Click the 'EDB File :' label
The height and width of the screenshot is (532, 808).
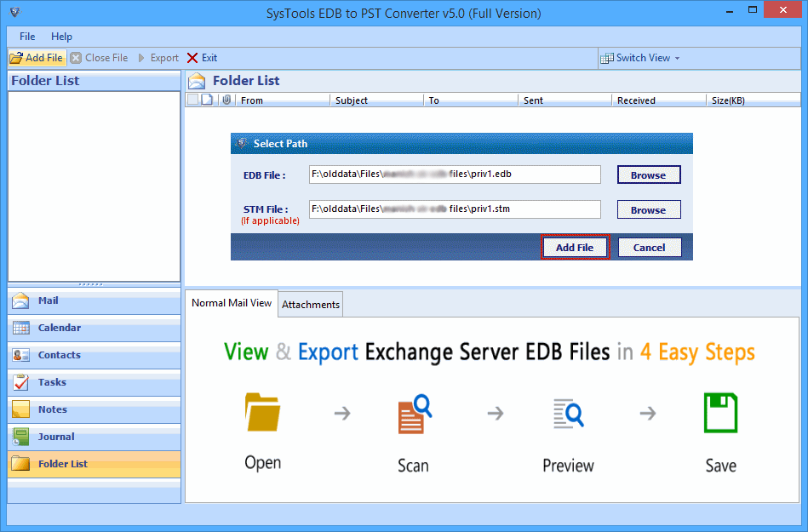click(x=264, y=175)
